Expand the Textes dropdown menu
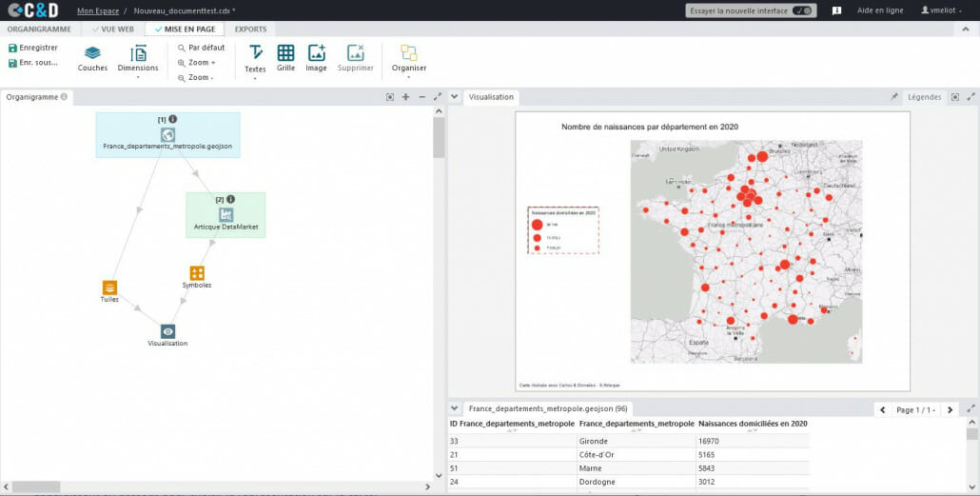This screenshot has height=496, width=980. [255, 59]
